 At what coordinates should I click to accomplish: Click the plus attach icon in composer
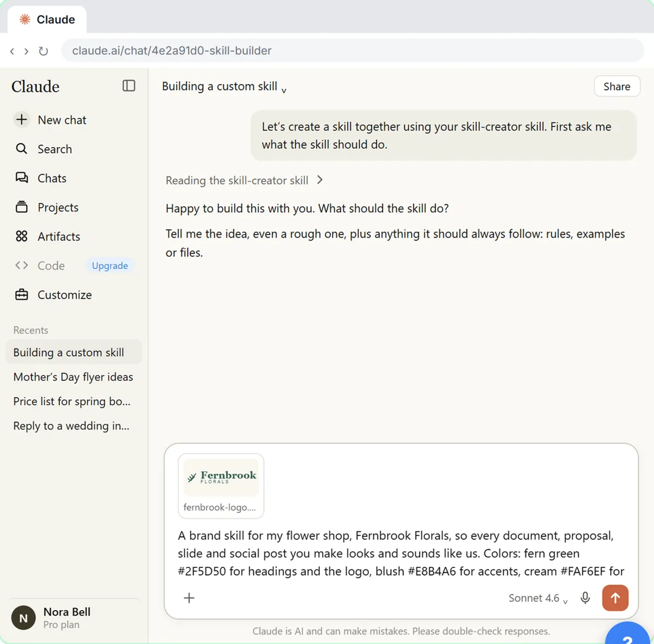click(189, 598)
